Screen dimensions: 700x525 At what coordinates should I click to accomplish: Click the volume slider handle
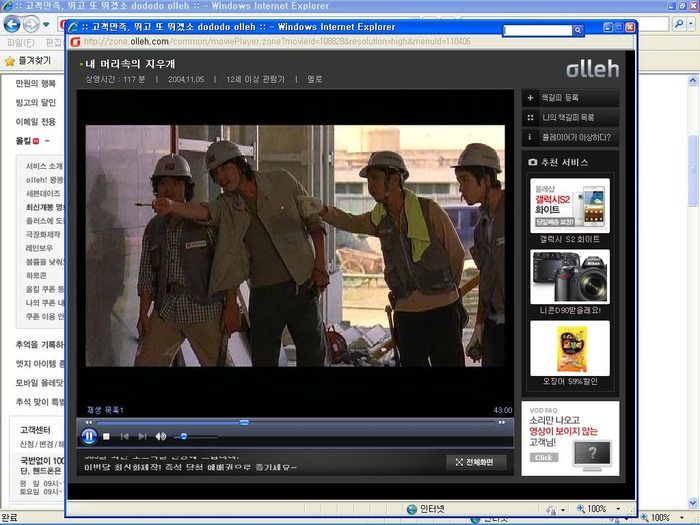[x=183, y=436]
